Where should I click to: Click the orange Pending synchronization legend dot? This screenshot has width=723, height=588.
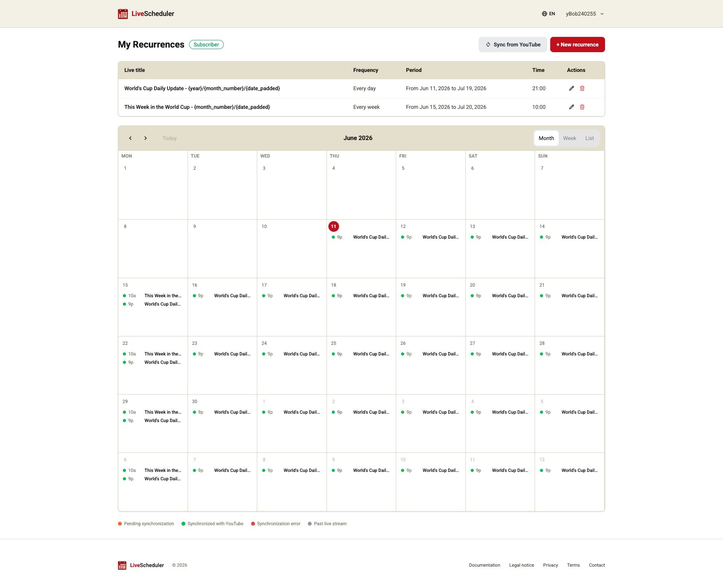coord(120,524)
